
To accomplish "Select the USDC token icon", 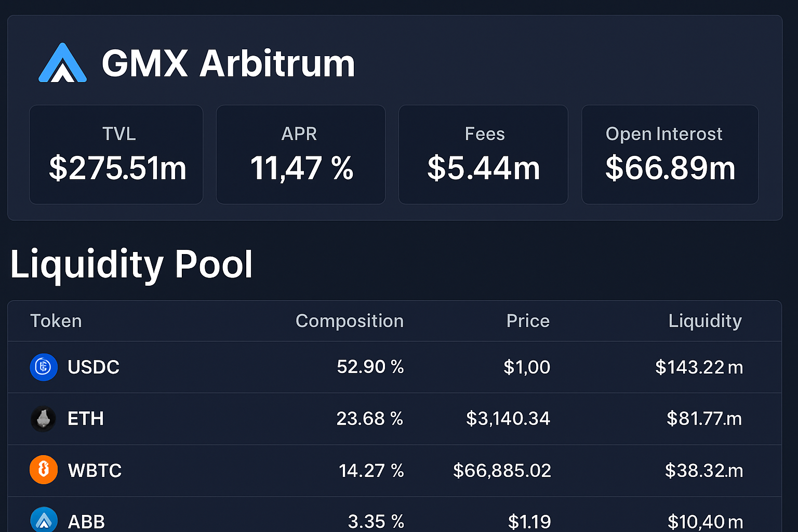I will (x=44, y=367).
